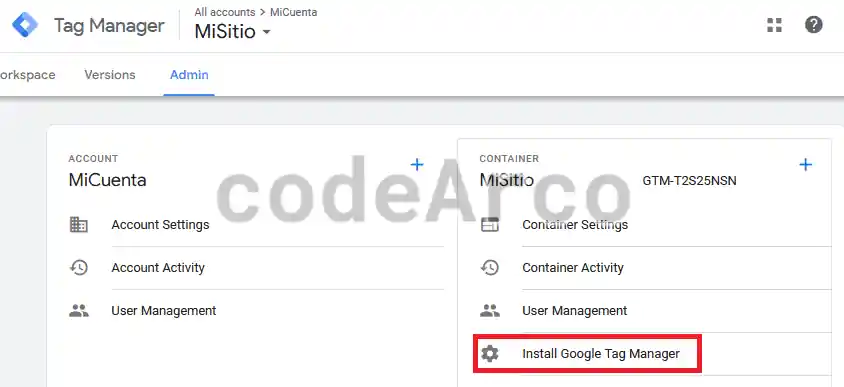Click the Tag Manager logo icon
Image resolution: width=844 pixels, height=387 pixels.
point(25,25)
